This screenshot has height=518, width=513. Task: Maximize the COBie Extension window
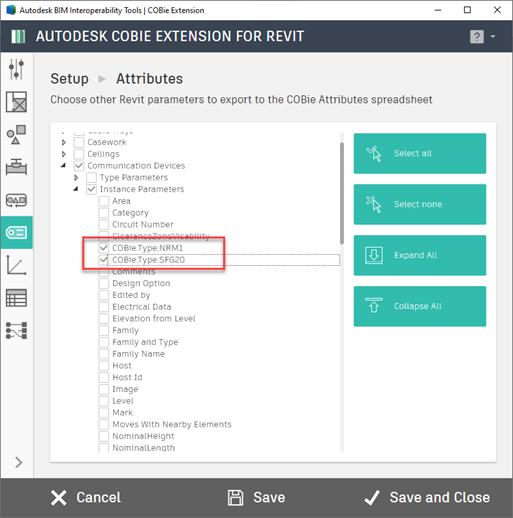pyautogui.click(x=467, y=10)
